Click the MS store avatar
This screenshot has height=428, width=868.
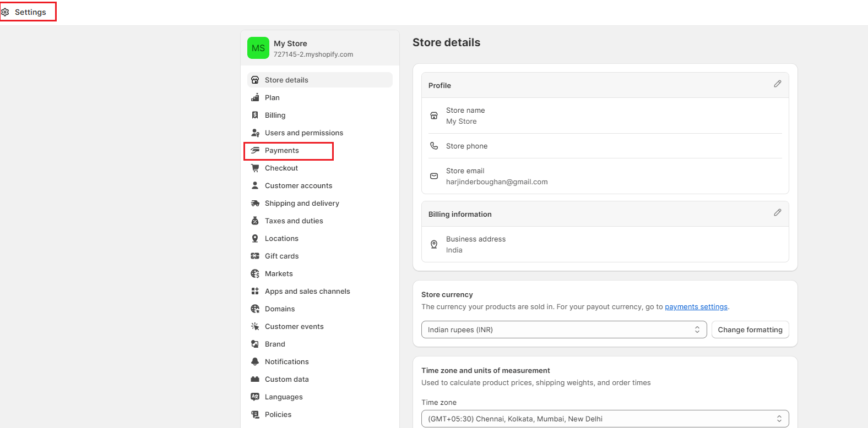pyautogui.click(x=258, y=48)
